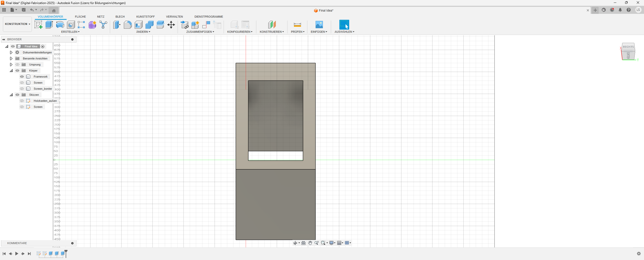Viewport: 644px width, 260px height.
Task: Expand the Dokumenteinstellungen node
Action: pos(11,52)
